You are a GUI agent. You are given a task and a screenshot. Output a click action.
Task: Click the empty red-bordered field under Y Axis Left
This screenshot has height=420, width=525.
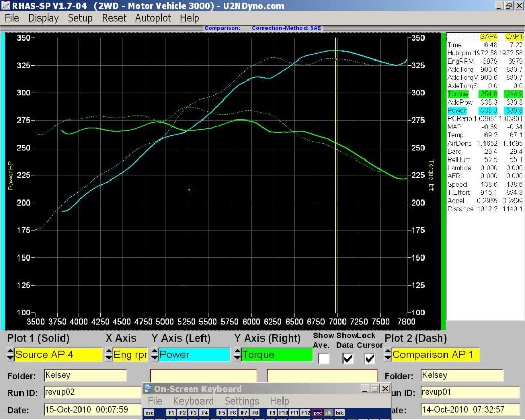(x=204, y=376)
